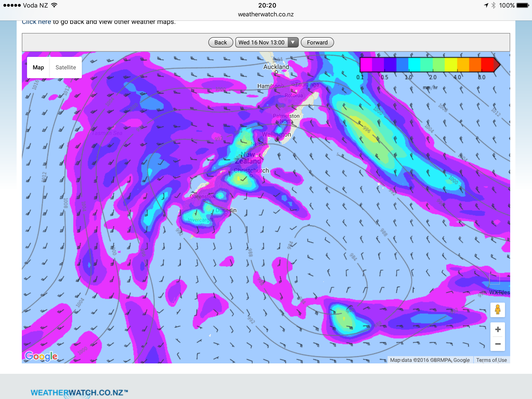
Task: Tap the weatherwatch.co.nz address bar
Action: pos(266,14)
